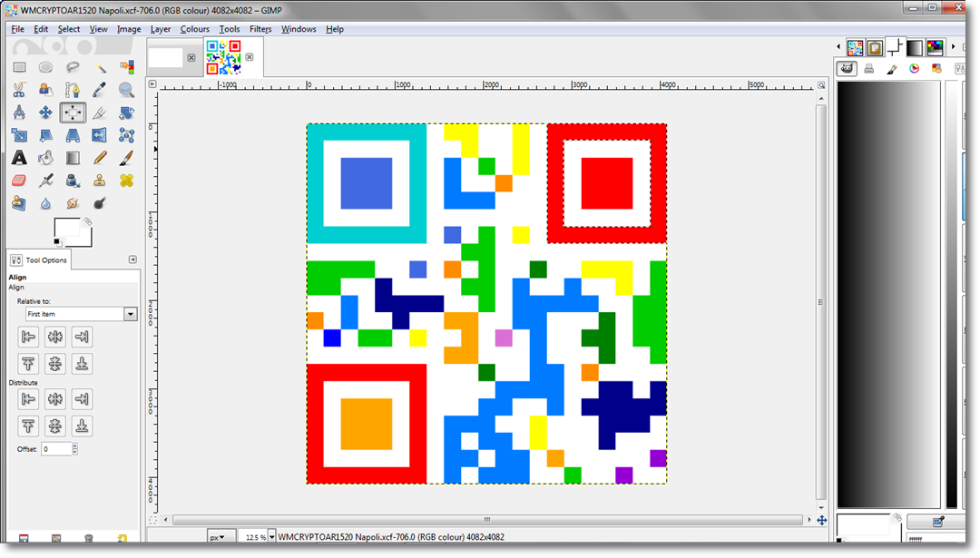Choose the Cage Transform tool
980x558 pixels.
[126, 135]
